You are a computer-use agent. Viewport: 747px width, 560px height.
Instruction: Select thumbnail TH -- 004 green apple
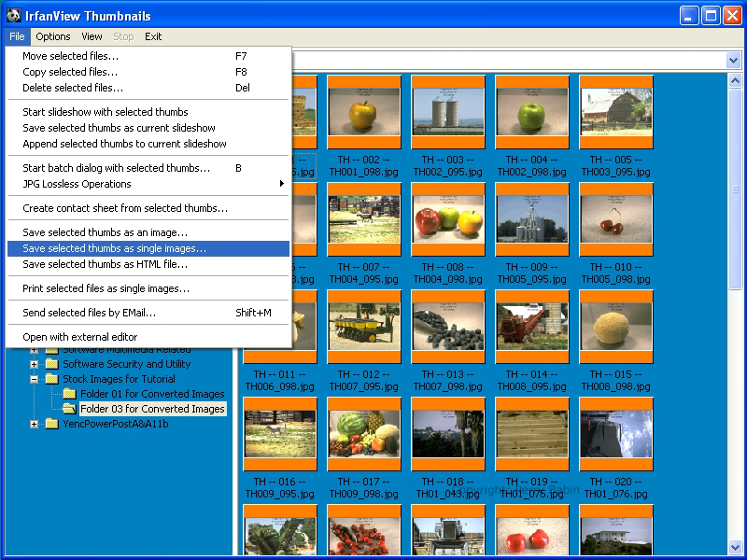coord(532,112)
